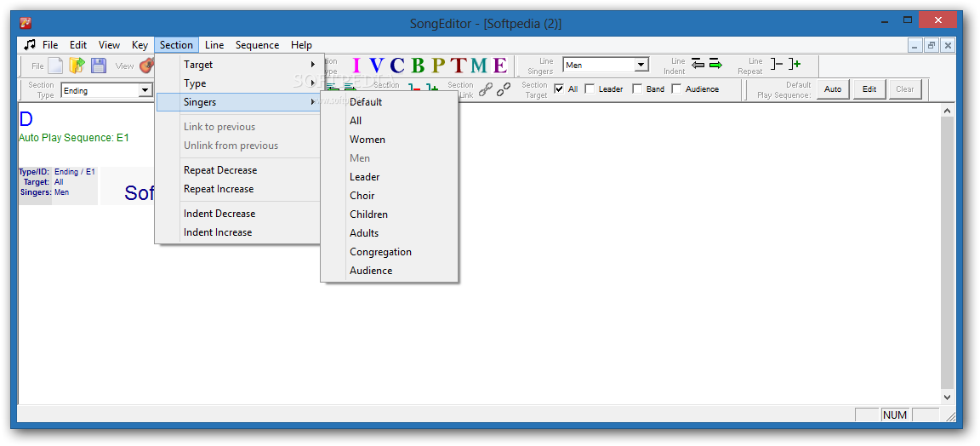Image resolution: width=980 pixels, height=446 pixels.
Task: Expand the Target submenu
Action: (239, 65)
